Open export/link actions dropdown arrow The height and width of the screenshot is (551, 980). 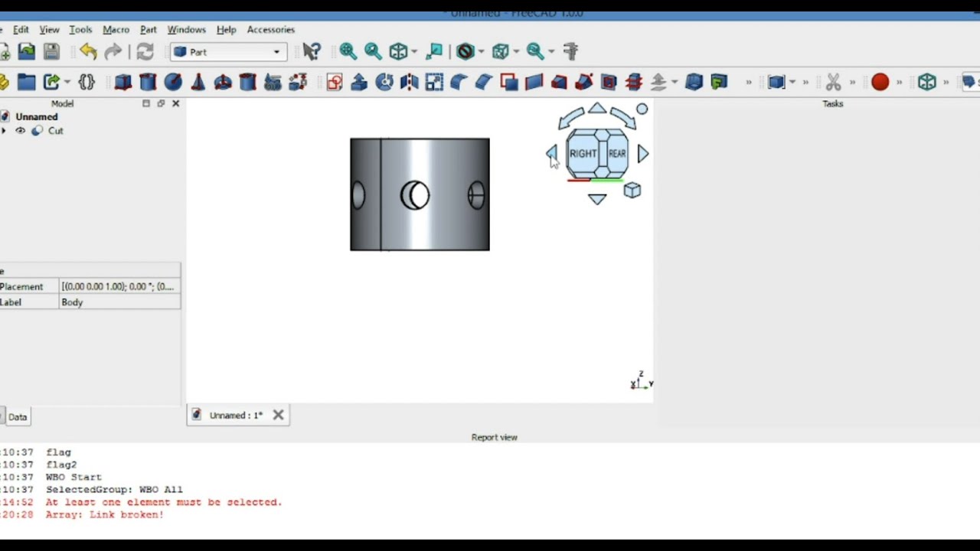[67, 82]
